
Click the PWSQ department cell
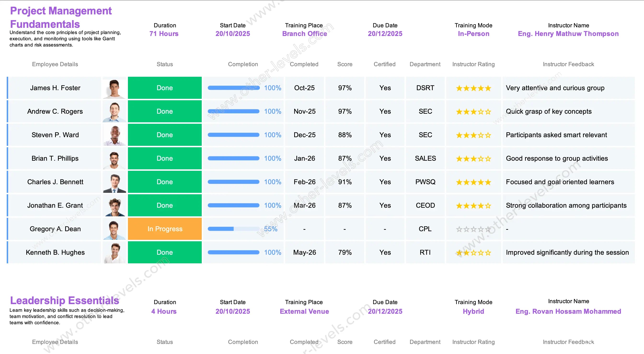tap(425, 182)
